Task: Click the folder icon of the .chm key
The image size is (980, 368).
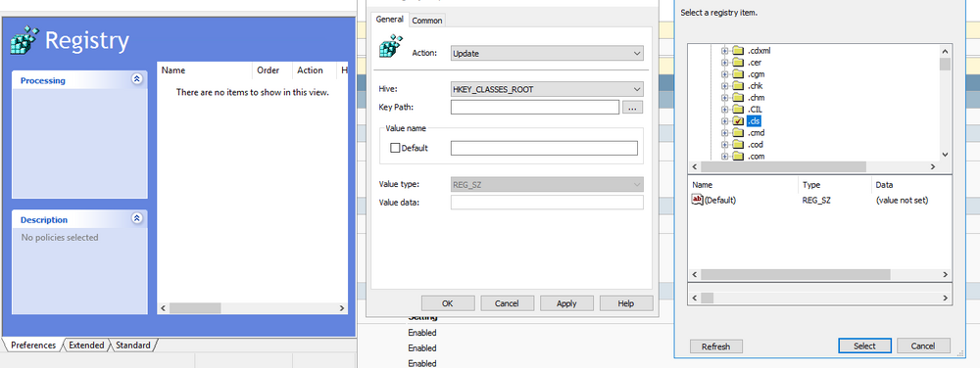Action: tap(738, 98)
